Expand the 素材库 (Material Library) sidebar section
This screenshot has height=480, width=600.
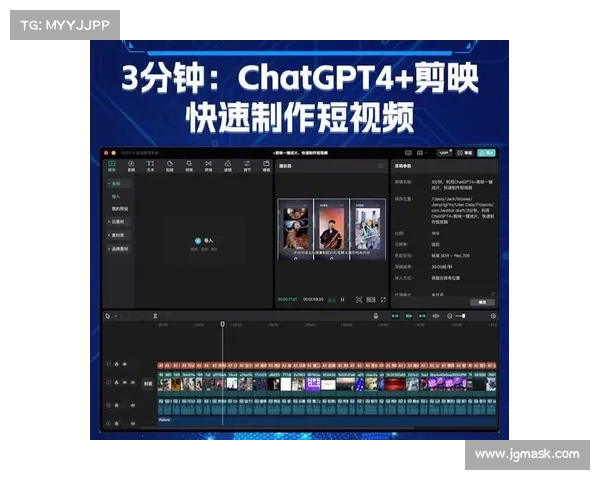point(117,235)
